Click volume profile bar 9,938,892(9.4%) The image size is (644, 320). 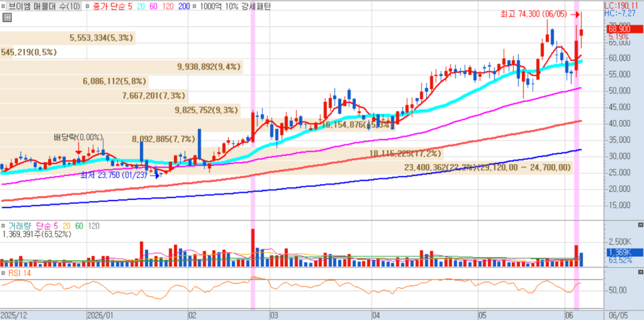click(x=121, y=67)
